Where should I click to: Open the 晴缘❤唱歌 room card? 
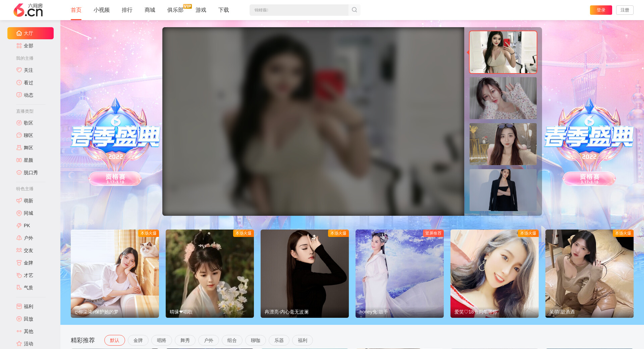point(210,273)
